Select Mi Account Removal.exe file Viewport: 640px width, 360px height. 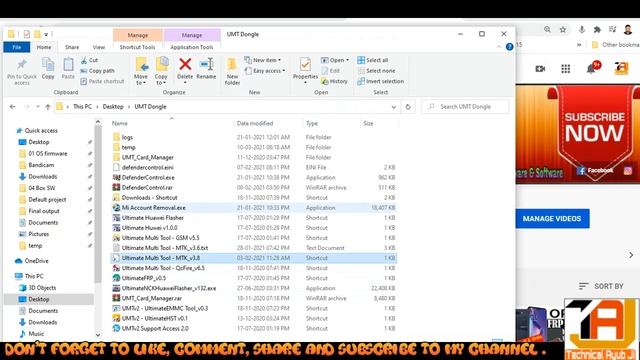[253, 208]
